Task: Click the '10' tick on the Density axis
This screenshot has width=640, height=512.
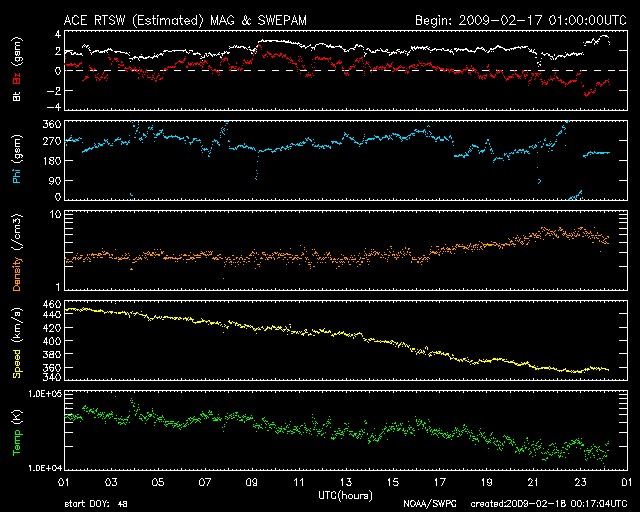Action: (x=56, y=214)
